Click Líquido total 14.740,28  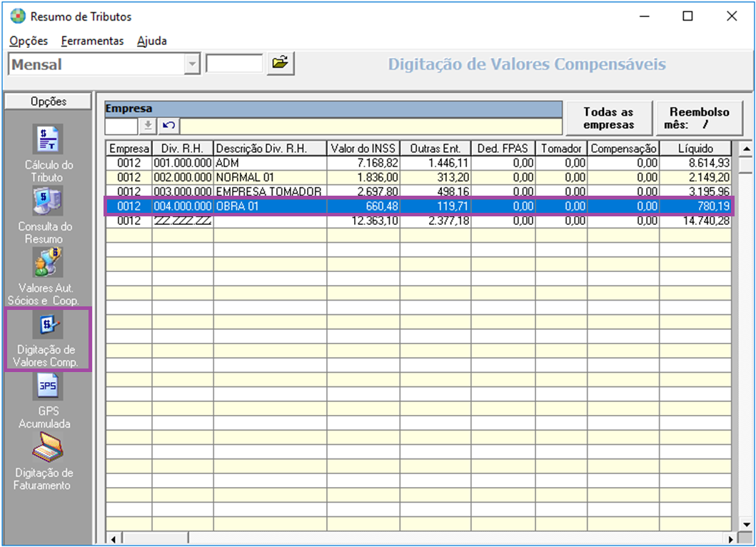(x=706, y=221)
